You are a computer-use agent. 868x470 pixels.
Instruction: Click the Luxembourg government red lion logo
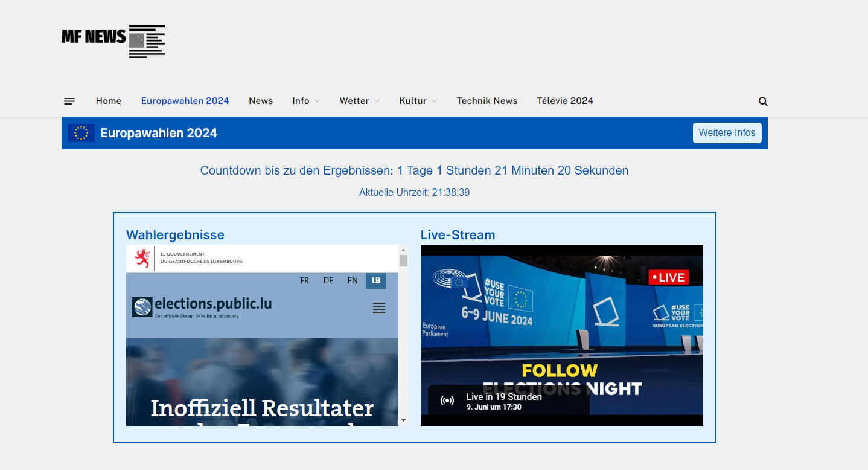point(142,258)
